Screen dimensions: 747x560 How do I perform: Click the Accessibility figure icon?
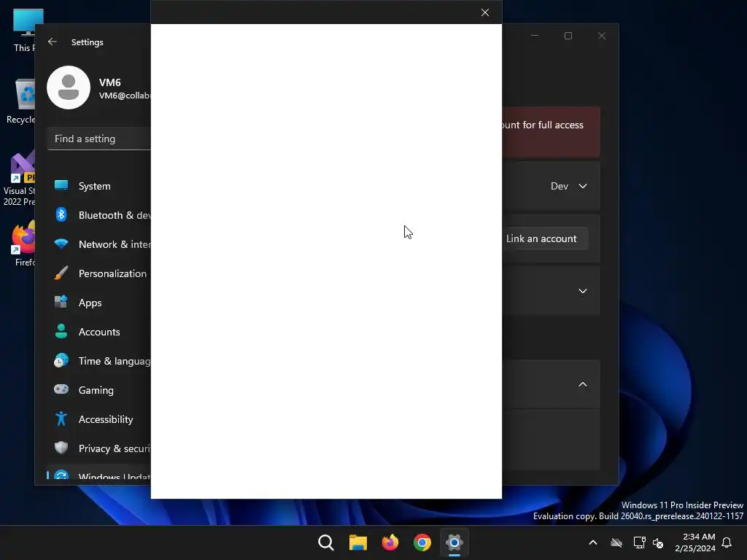pos(61,419)
